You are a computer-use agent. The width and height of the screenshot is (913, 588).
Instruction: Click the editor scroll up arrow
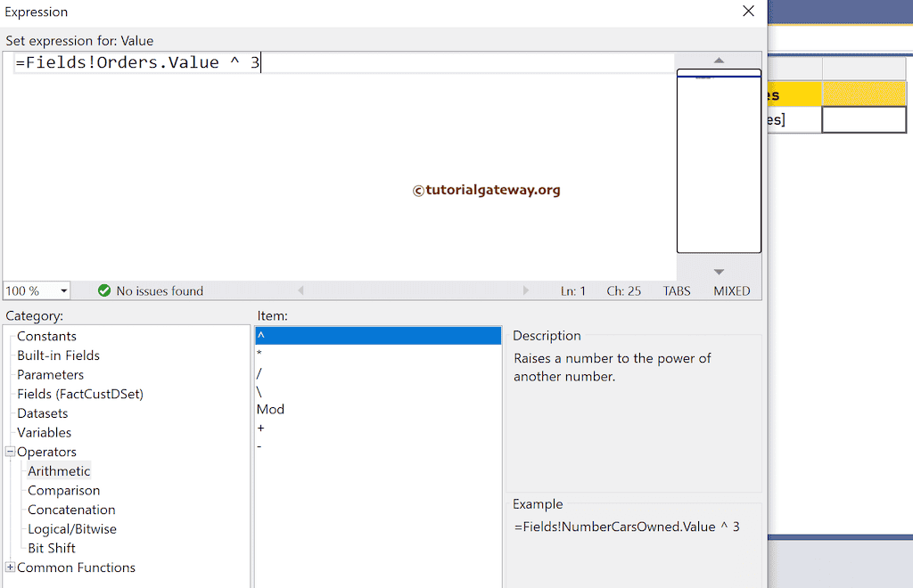(720, 61)
